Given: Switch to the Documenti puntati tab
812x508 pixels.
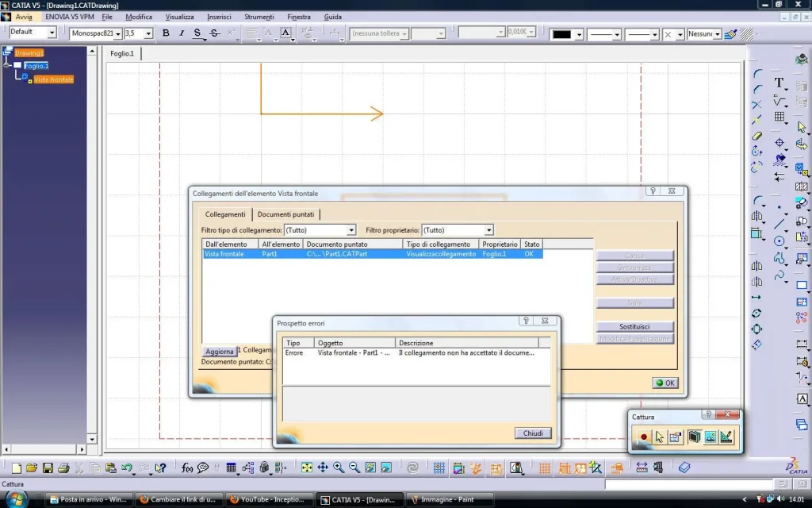Looking at the screenshot, I should click(285, 214).
